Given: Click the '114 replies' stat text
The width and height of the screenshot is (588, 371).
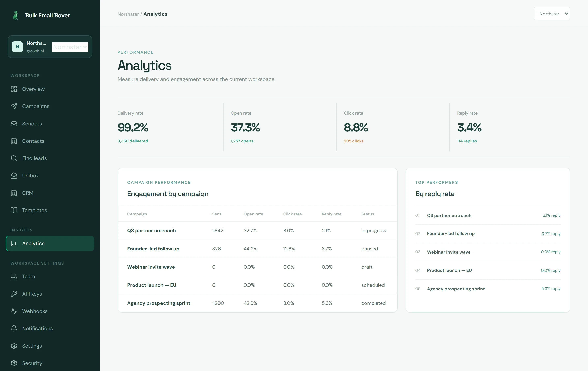Looking at the screenshot, I should point(467,141).
